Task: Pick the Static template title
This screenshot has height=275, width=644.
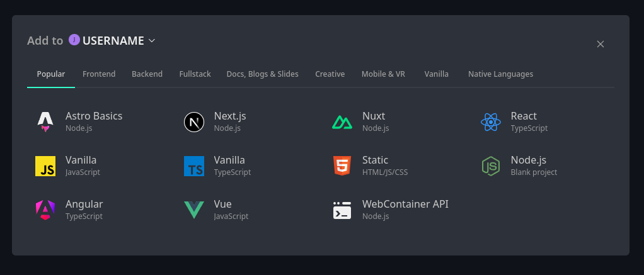Action: click(x=375, y=160)
